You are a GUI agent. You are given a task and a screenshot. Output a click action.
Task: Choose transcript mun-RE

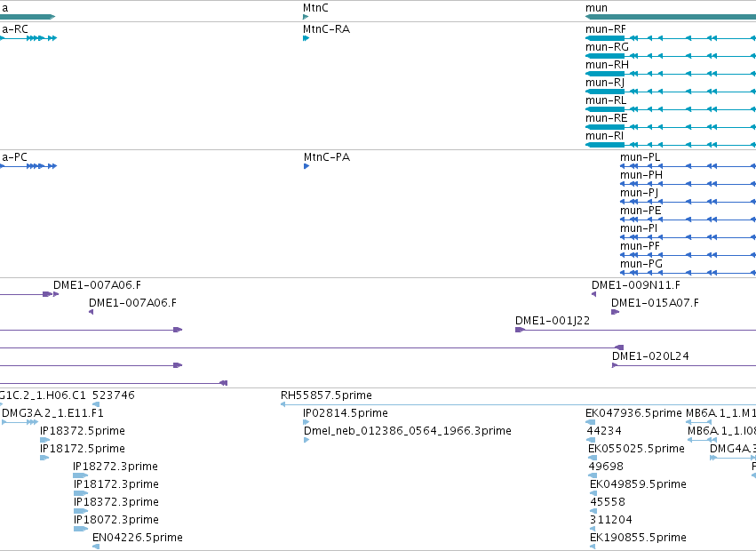coord(671,127)
